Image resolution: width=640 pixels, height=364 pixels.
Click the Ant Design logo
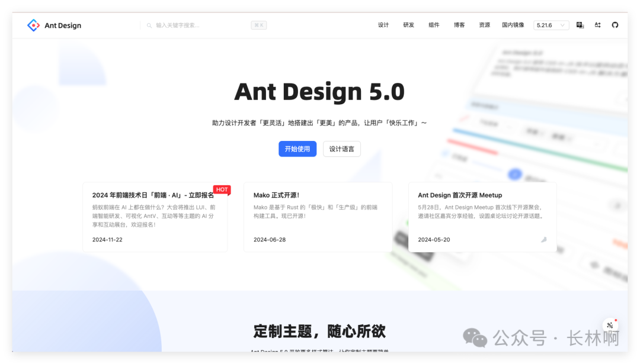[54, 25]
